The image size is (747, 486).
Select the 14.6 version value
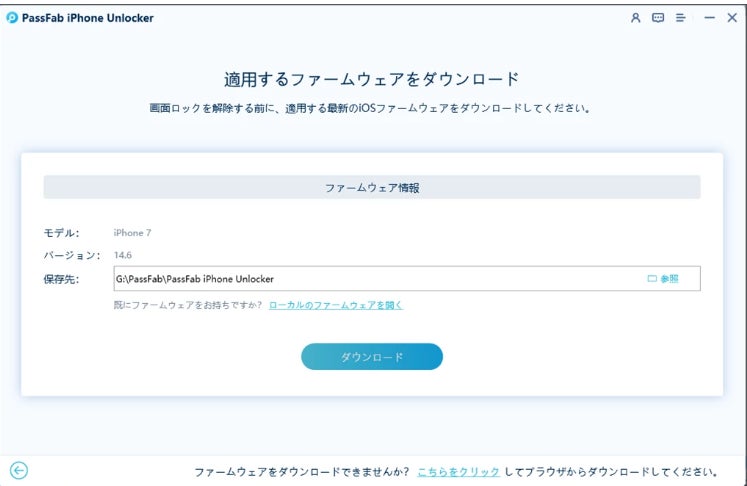122,255
